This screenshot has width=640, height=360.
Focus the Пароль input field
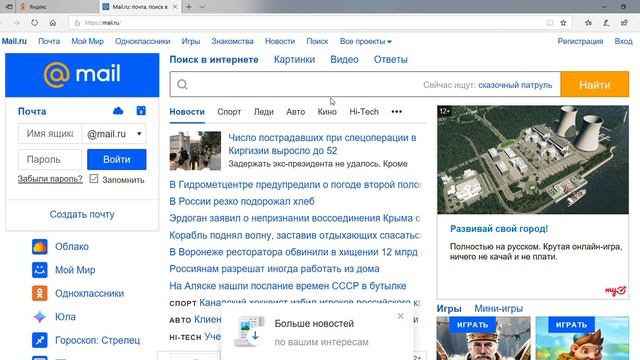tap(50, 160)
